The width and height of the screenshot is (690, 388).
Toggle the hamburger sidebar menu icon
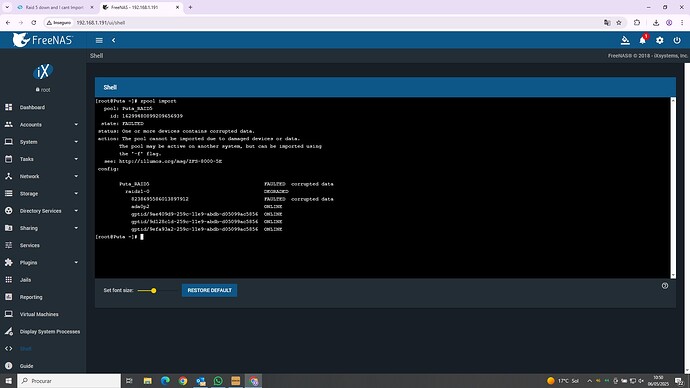click(99, 40)
